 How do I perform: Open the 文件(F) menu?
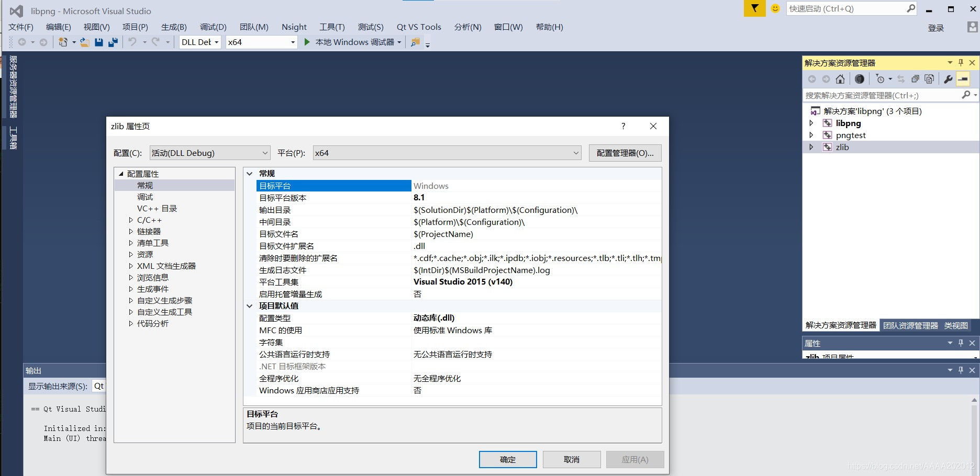(21, 27)
